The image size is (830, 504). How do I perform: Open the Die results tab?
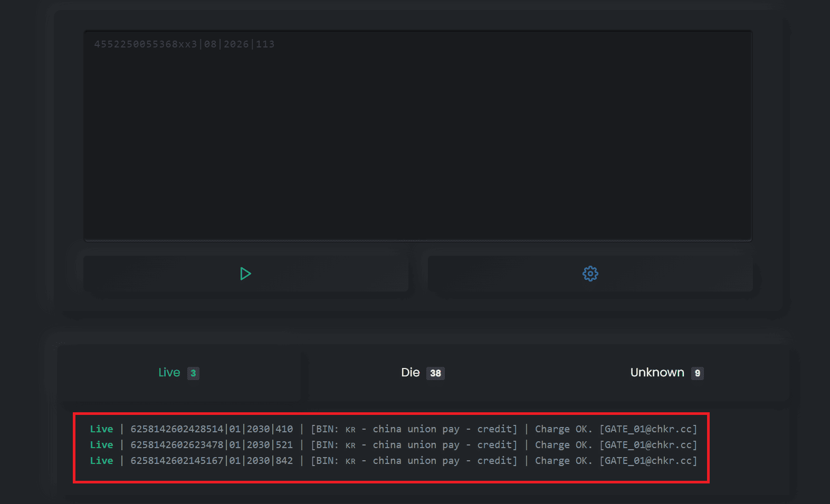[x=410, y=373]
